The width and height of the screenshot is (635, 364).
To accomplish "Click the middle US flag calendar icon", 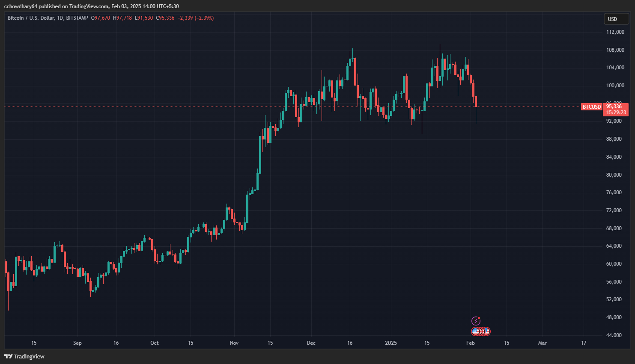I will point(481,331).
